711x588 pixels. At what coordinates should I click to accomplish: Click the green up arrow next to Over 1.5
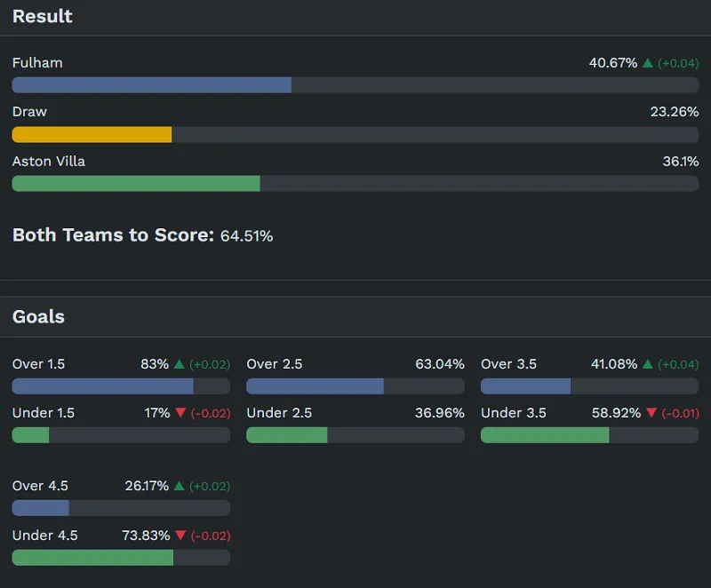click(x=180, y=364)
